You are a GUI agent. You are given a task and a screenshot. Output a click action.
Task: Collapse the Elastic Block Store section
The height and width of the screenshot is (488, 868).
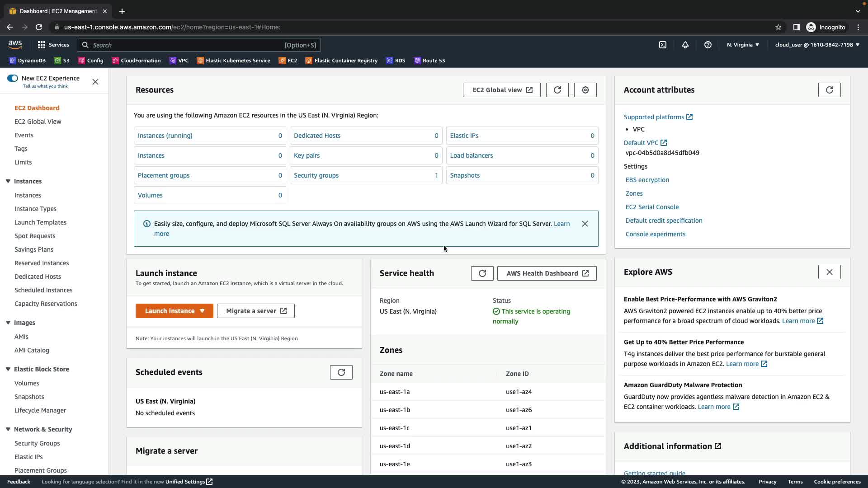(8, 369)
